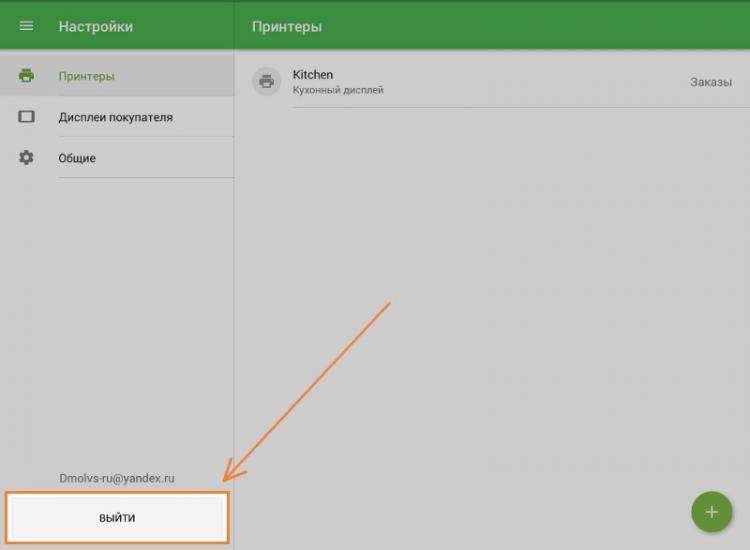Click the gear icon for general settings

click(26, 158)
